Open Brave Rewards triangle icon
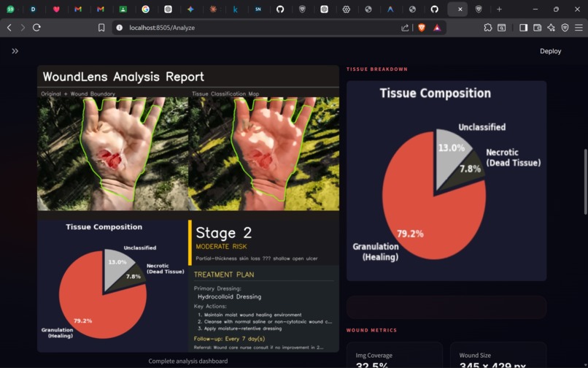Screen dimensions: 588x368 pos(437,28)
